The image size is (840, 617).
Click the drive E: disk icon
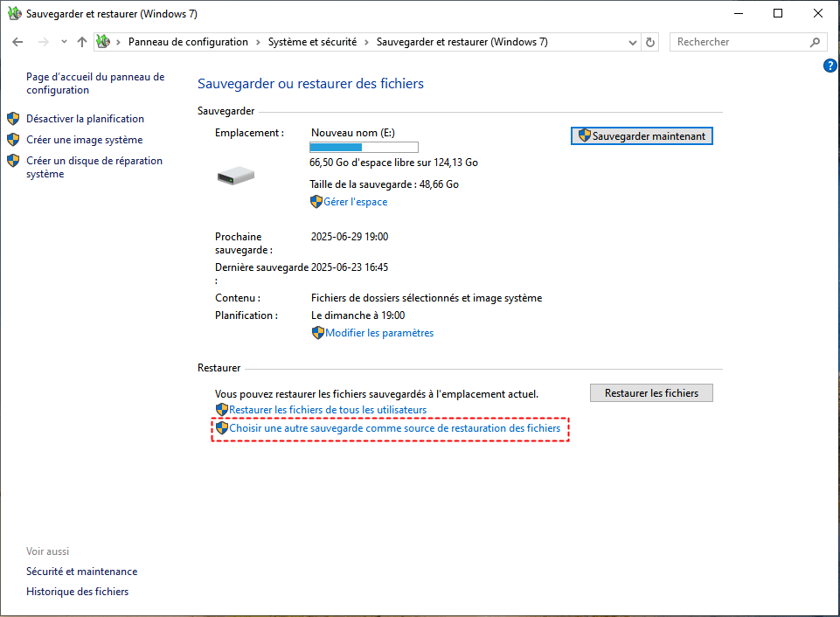[x=236, y=175]
